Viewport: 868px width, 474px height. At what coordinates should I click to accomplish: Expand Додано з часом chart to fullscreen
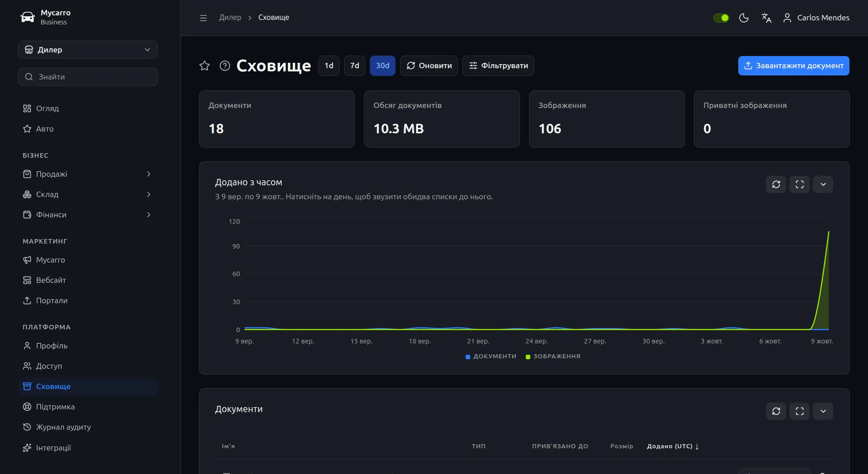(799, 184)
